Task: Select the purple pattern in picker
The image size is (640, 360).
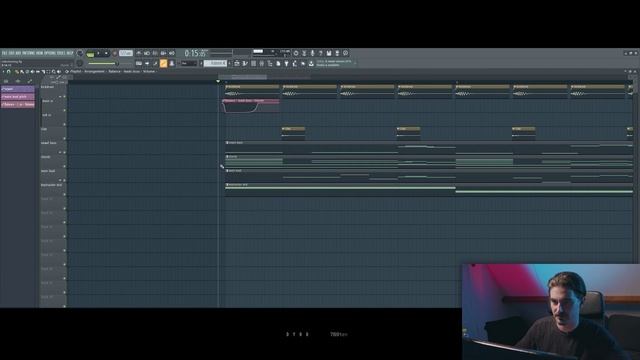Action: point(18,89)
